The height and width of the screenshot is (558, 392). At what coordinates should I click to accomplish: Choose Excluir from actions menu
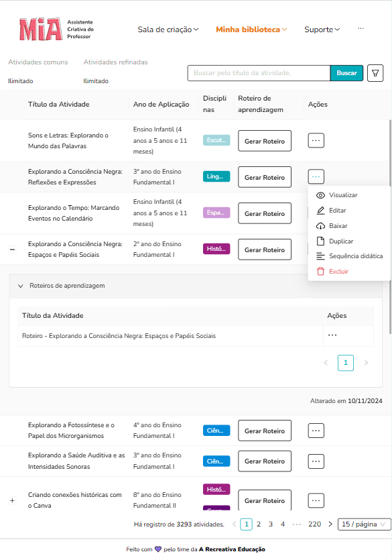pos(338,272)
